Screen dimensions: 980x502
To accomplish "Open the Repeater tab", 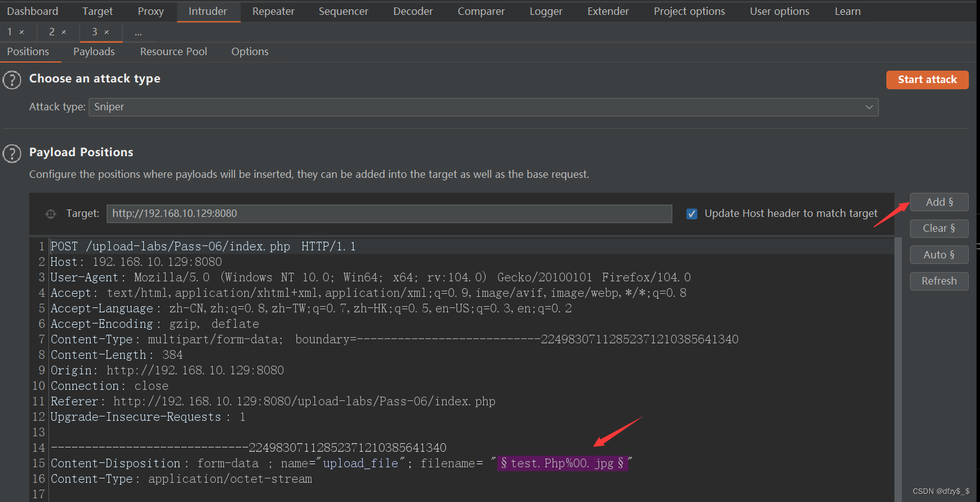I will click(274, 11).
